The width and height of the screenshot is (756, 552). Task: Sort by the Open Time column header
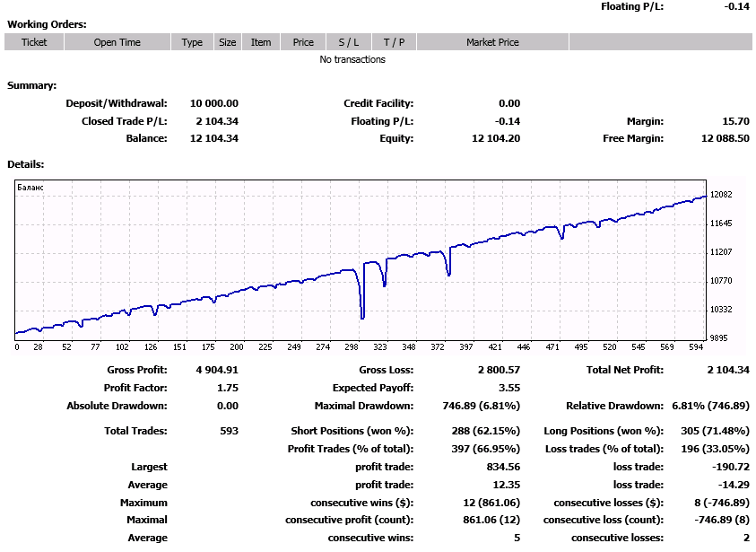[117, 42]
